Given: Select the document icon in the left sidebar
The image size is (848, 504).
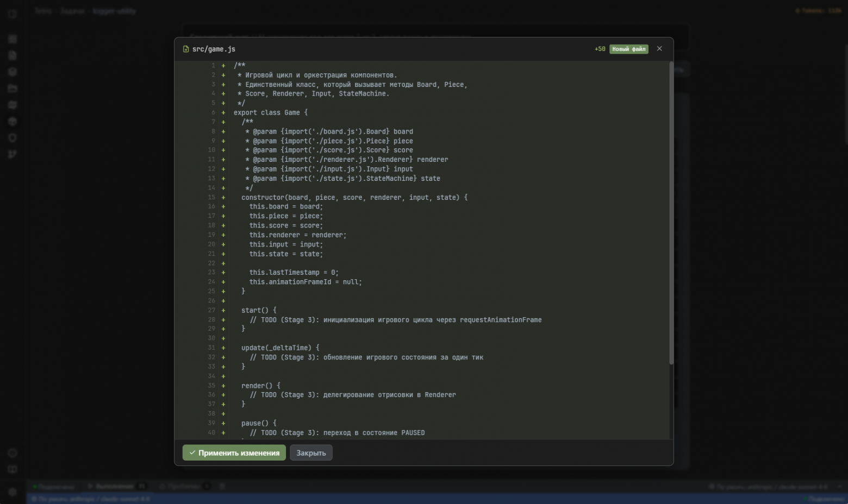Looking at the screenshot, I should pyautogui.click(x=13, y=55).
